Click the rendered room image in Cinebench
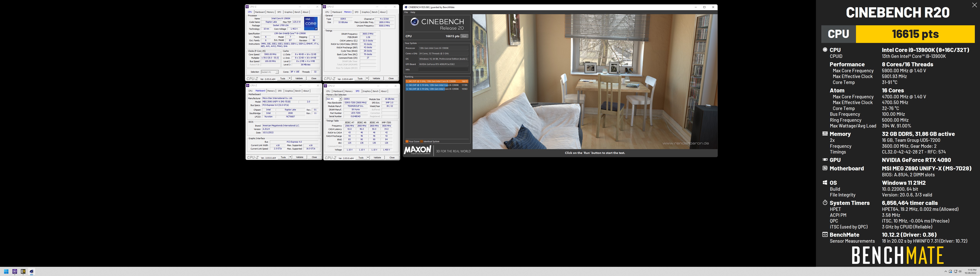 click(x=595, y=82)
